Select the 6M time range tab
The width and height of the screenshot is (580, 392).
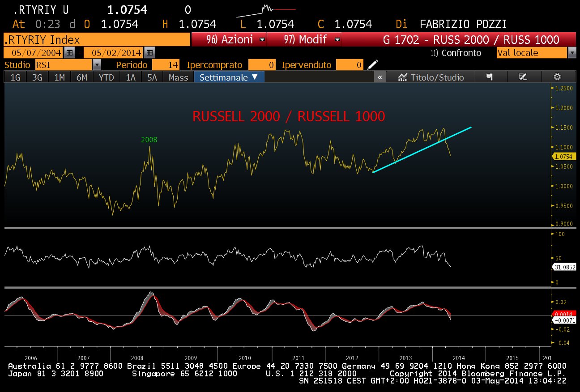tap(82, 77)
